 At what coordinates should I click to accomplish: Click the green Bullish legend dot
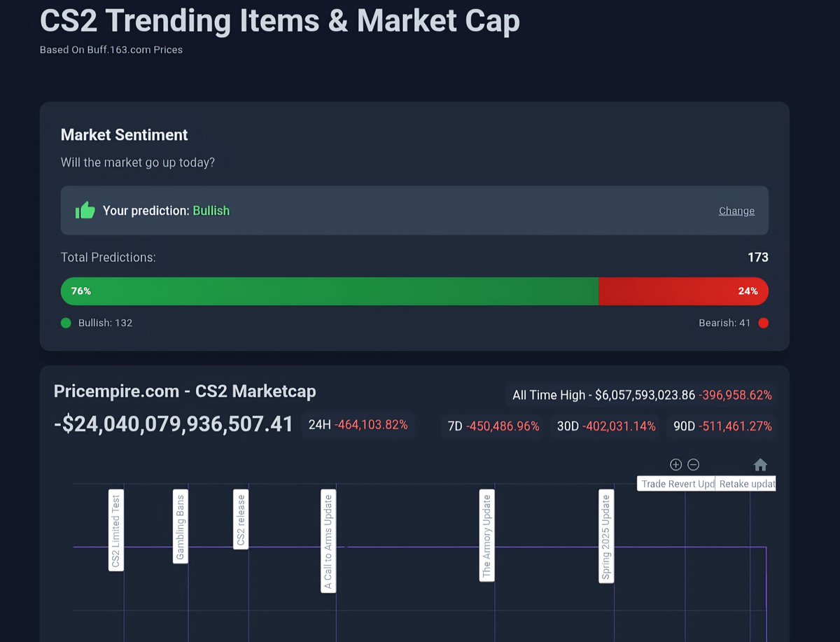(x=66, y=323)
